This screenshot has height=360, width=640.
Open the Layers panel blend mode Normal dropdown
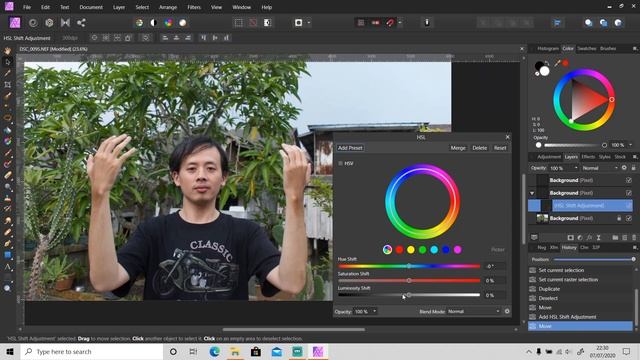pyautogui.click(x=600, y=168)
